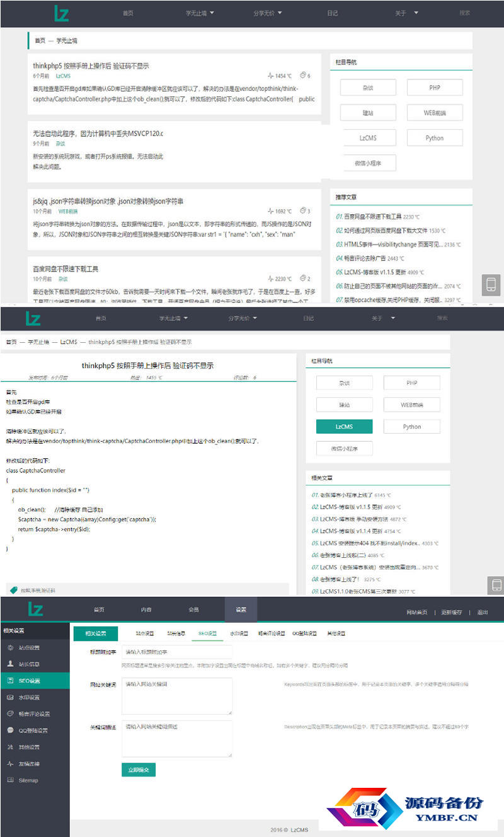
Task: Expand the 关于 dropdown on the blog list page
Action: (x=416, y=13)
